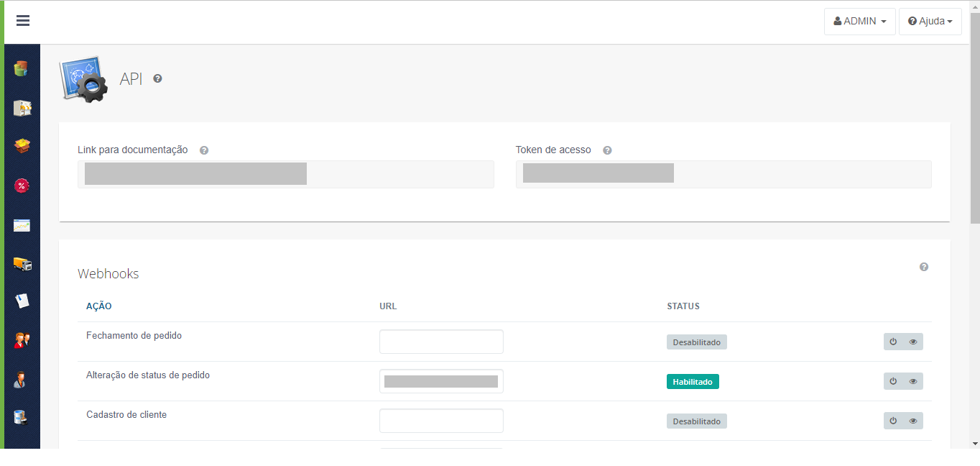
Task: Click help icon beside Link para documentação
Action: click(x=204, y=150)
